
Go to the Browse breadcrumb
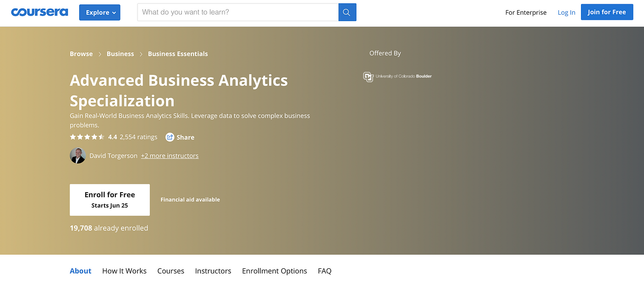[81, 54]
